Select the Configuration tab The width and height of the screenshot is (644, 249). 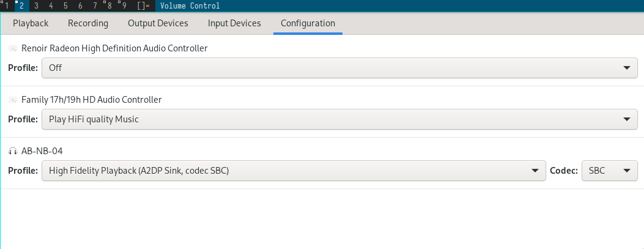308,23
